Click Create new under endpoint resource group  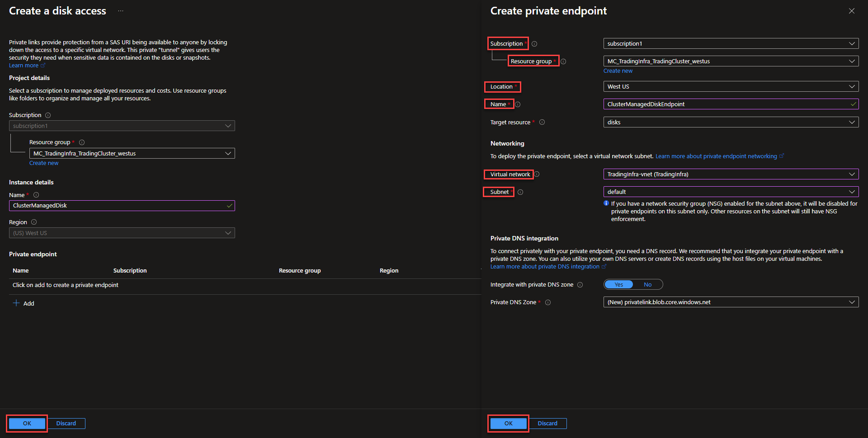tap(618, 71)
